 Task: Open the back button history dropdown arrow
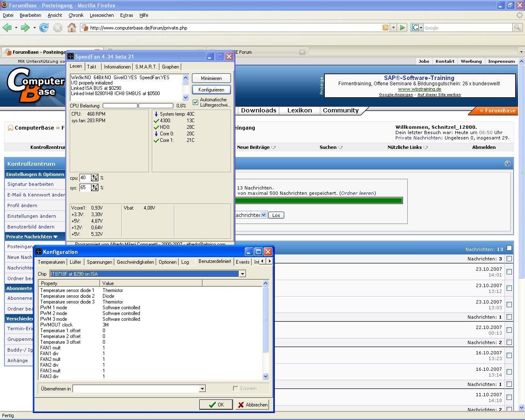pos(16,27)
